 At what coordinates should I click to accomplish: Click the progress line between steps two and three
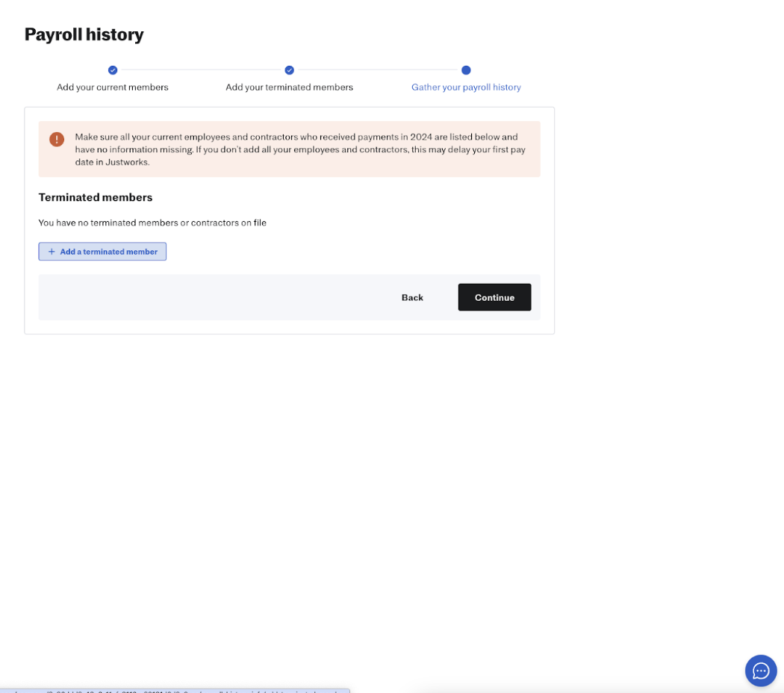(377, 70)
